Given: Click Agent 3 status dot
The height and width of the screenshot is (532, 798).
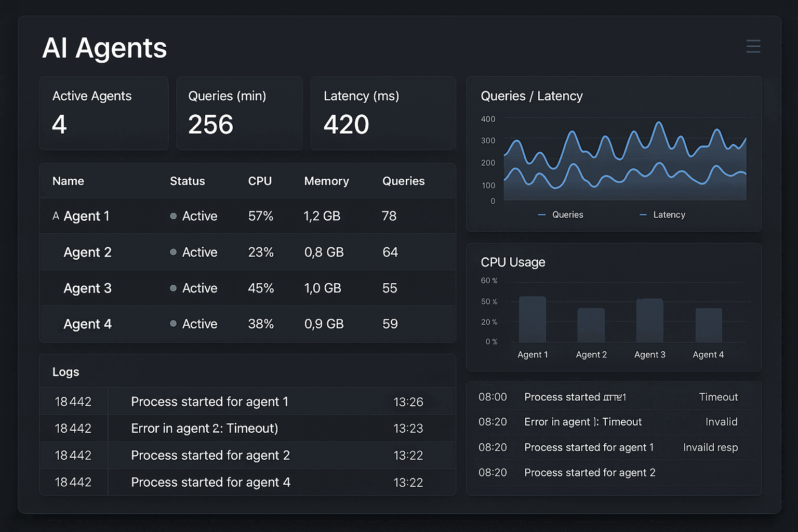Looking at the screenshot, I should tap(173, 288).
